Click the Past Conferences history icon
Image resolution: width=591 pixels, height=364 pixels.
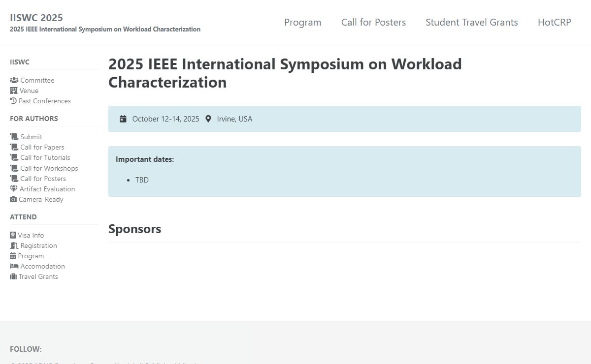click(x=13, y=101)
